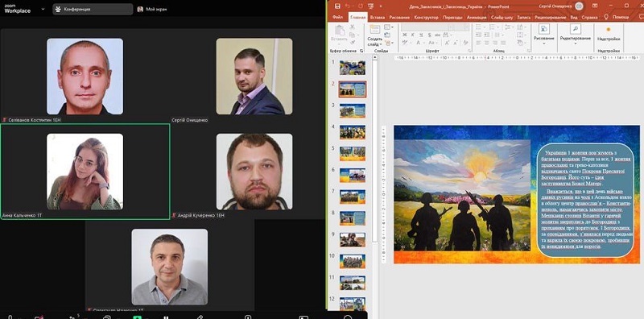644x319 pixels.
Task: Select the Format Painter brush
Action: pyautogui.click(x=352, y=43)
